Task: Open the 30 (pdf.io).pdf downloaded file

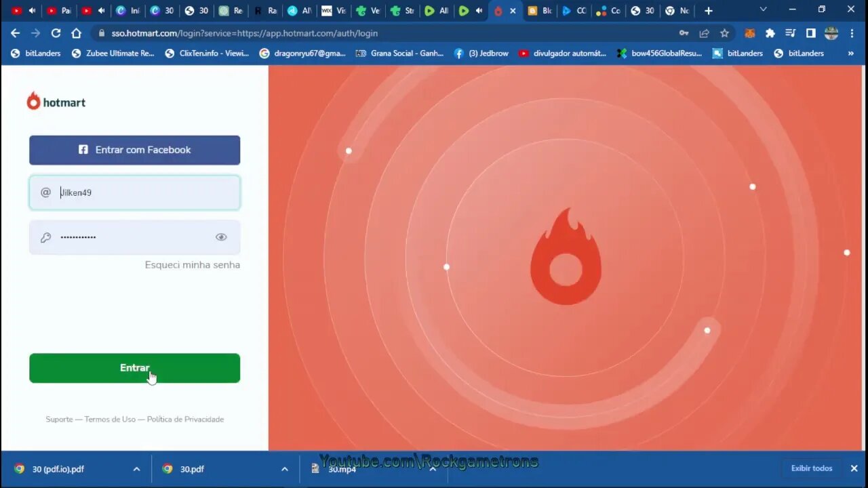Action: tap(58, 469)
